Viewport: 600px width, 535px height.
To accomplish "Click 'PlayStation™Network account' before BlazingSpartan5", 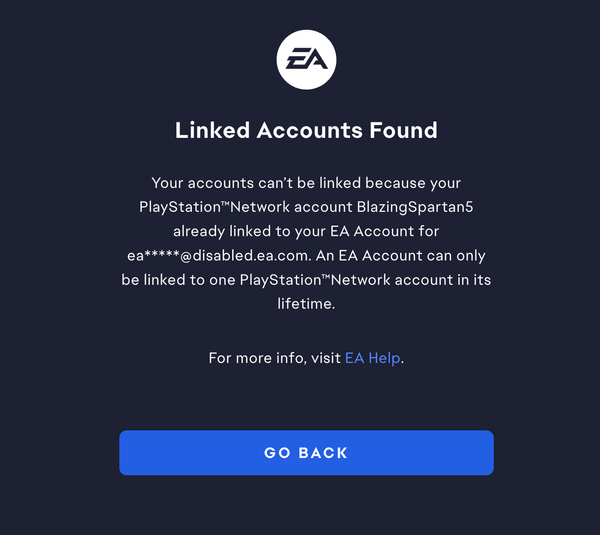I will 246,207.
